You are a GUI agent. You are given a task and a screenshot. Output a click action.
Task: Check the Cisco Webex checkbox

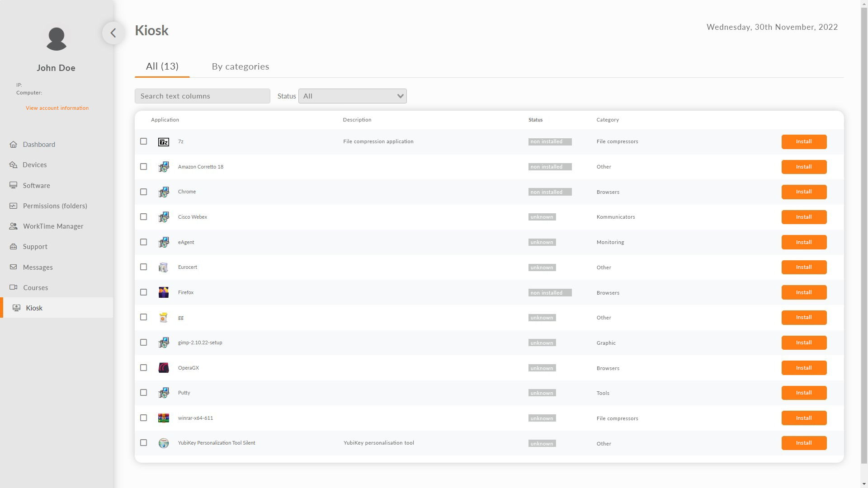point(144,217)
